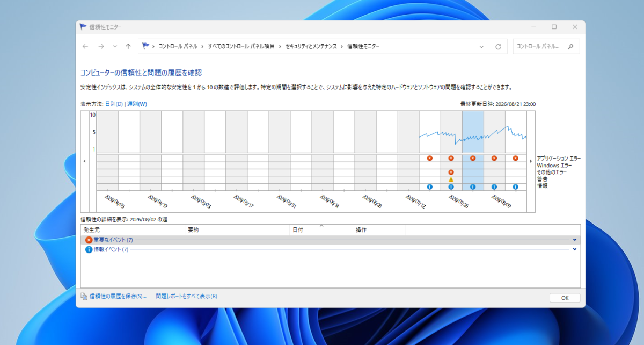The image size is (644, 345).
Task: Click the red icon in the その他のエラー row
Action: coord(451,172)
